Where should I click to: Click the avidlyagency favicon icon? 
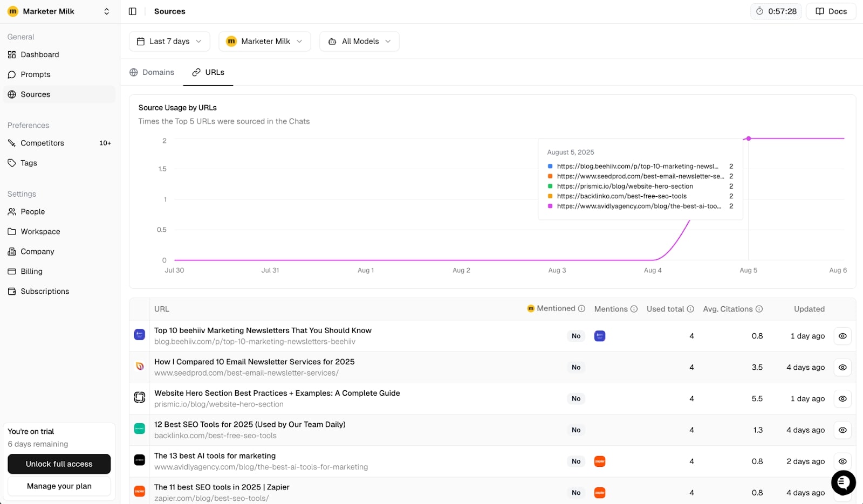point(140,460)
